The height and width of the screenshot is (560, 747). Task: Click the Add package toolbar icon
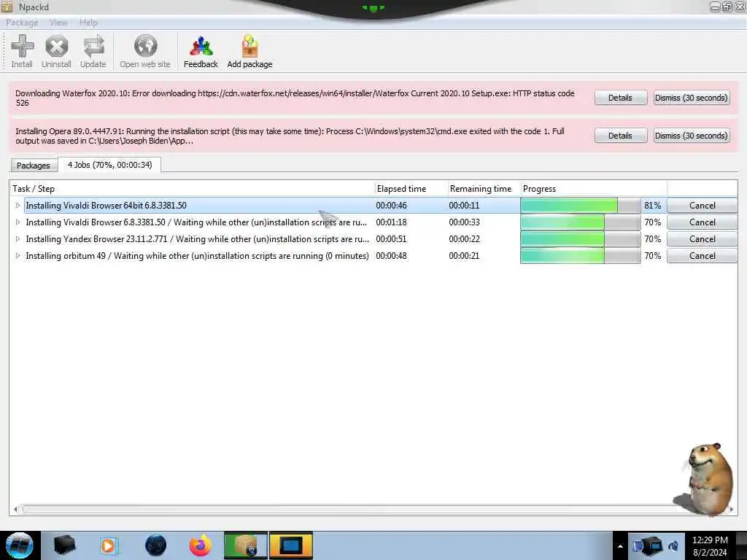click(249, 52)
